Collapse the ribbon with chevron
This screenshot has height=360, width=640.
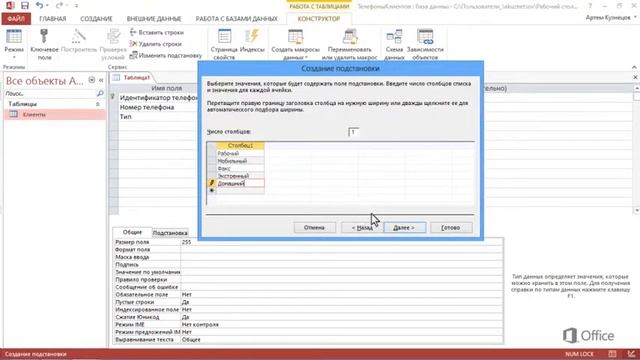(x=634, y=67)
